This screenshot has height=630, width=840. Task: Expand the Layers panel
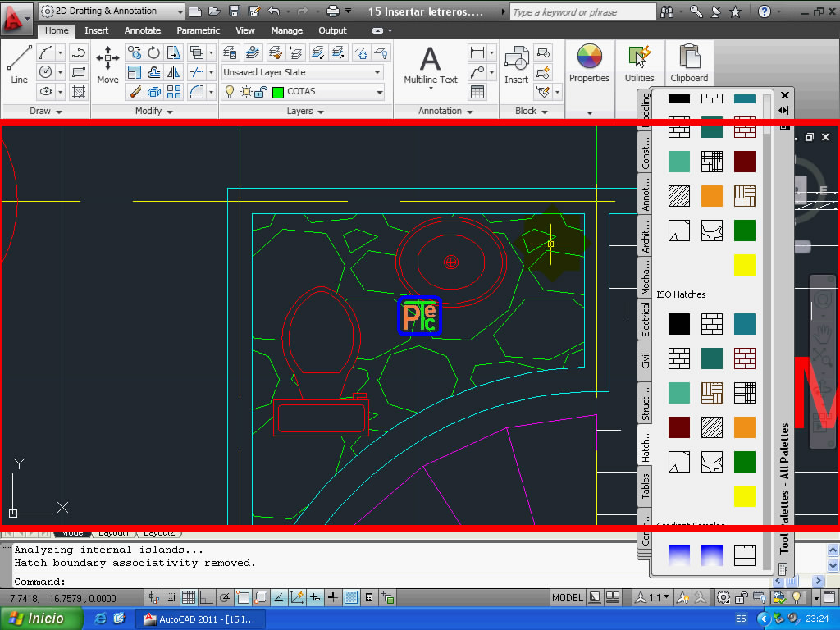[305, 111]
